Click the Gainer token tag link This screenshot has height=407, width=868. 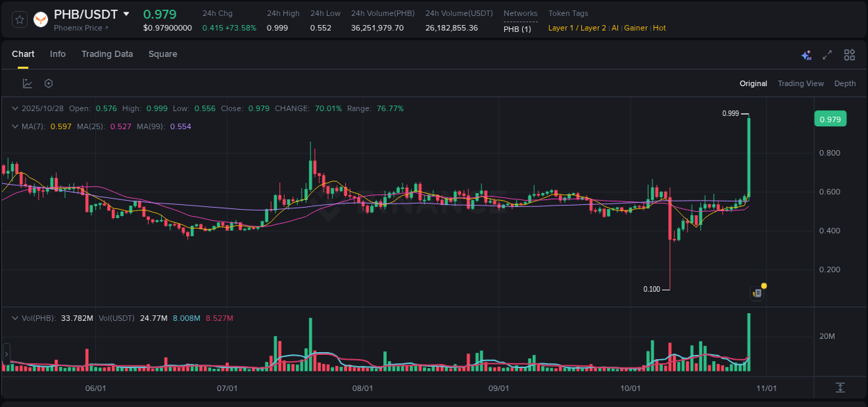click(635, 28)
